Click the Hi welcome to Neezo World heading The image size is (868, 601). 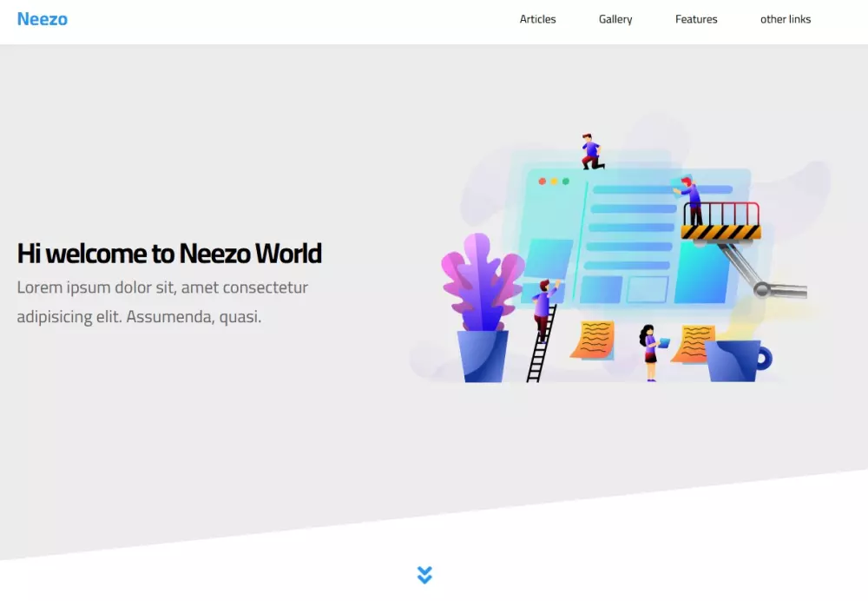168,254
